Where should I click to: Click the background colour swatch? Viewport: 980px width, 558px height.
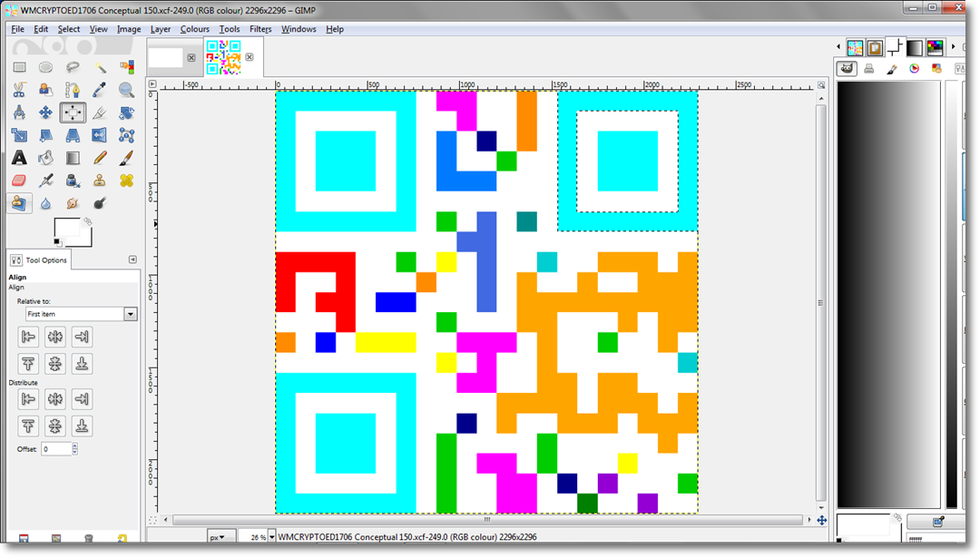(x=86, y=240)
